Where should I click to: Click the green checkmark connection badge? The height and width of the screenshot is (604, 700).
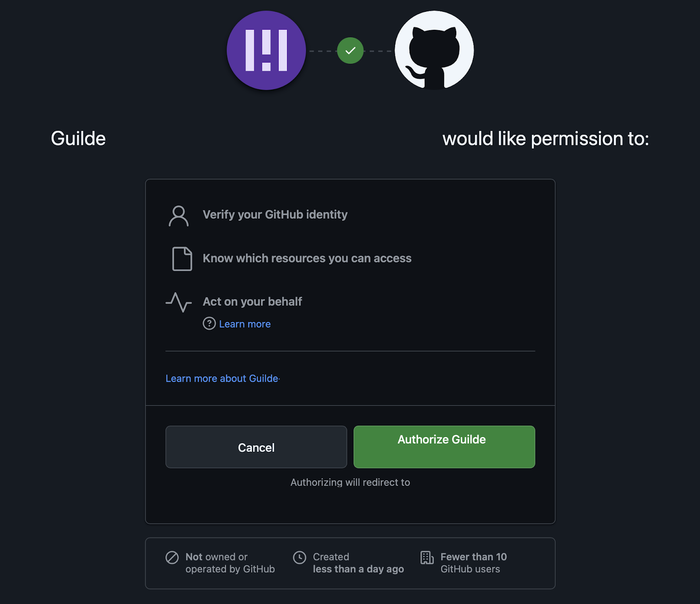(x=350, y=51)
